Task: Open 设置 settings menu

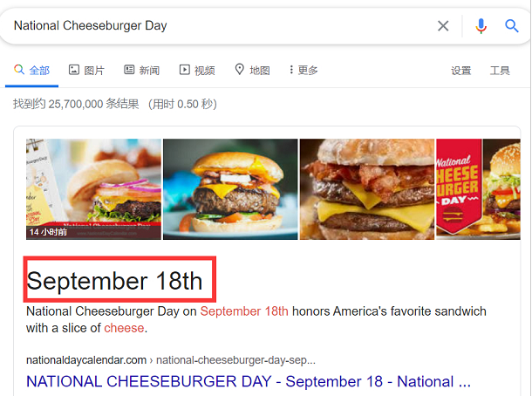Action: [460, 71]
